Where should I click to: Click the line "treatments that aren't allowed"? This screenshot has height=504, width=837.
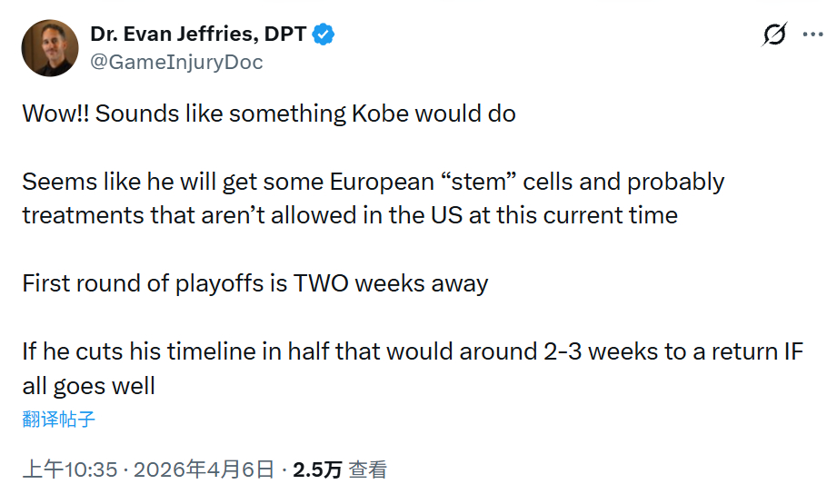[x=350, y=215]
